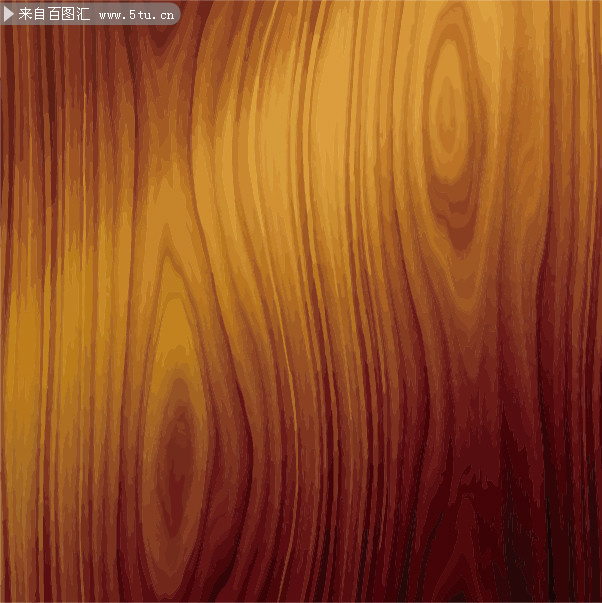Image resolution: width=602 pixels, height=603 pixels.
Task: Click the ".cn" ending of the URL
Action: pos(164,16)
